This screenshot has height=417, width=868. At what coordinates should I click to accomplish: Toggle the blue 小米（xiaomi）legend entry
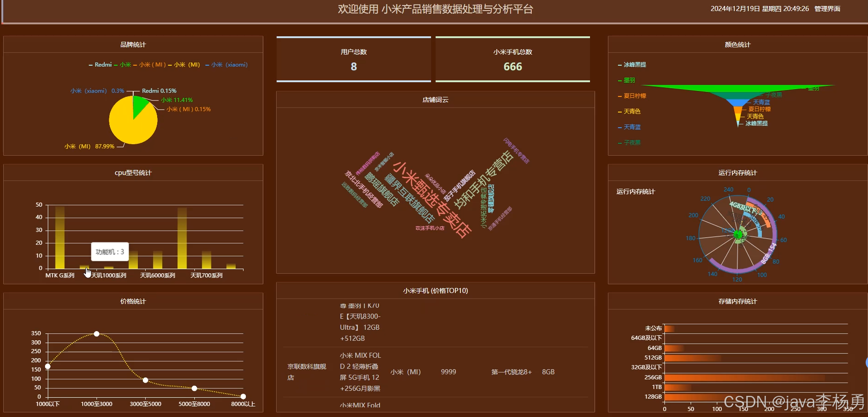(x=227, y=65)
